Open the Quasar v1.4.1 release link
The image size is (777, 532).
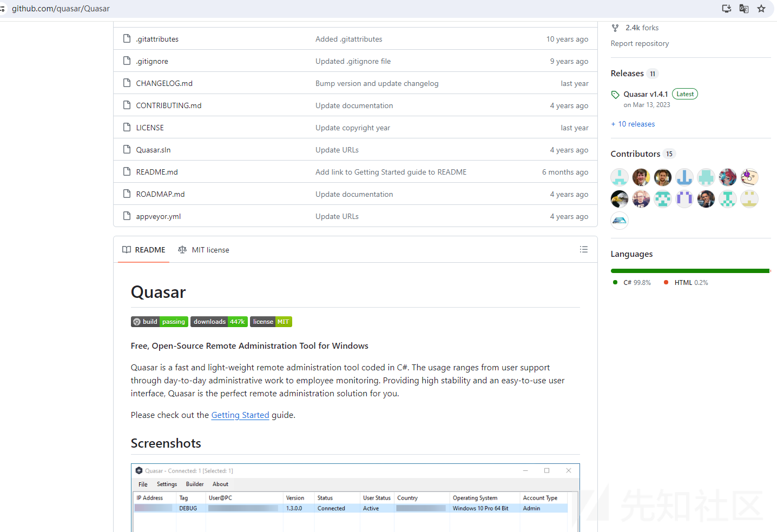pos(646,94)
